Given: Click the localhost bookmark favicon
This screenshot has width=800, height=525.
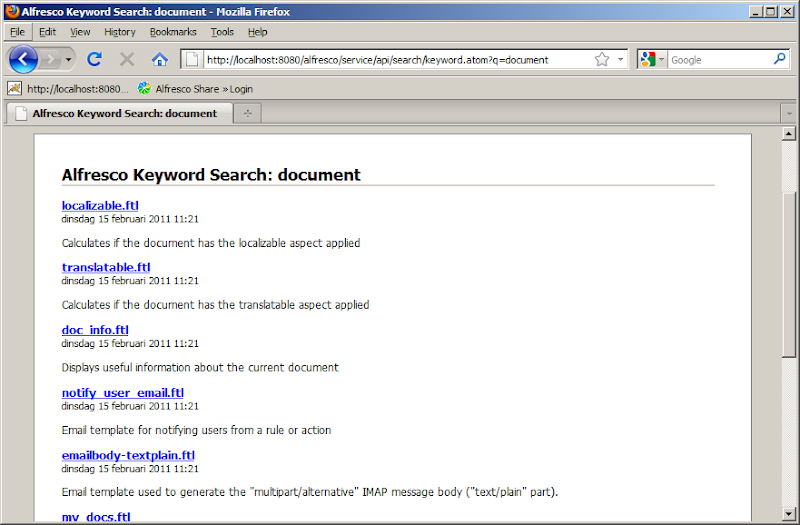Looking at the screenshot, I should click(14, 88).
